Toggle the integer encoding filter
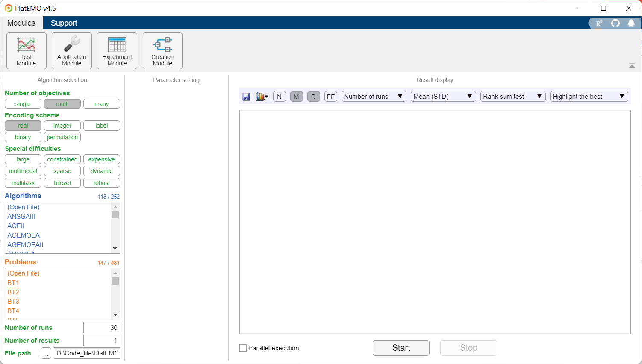 pos(62,126)
